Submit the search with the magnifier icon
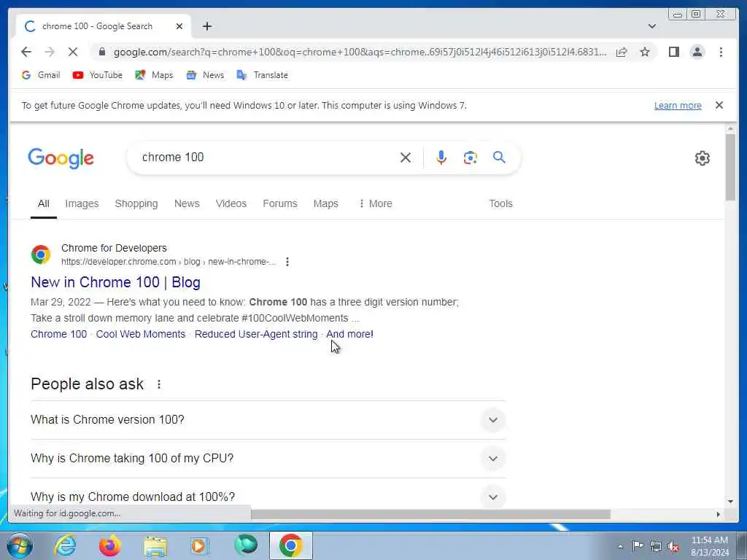The width and height of the screenshot is (747, 560). click(499, 157)
